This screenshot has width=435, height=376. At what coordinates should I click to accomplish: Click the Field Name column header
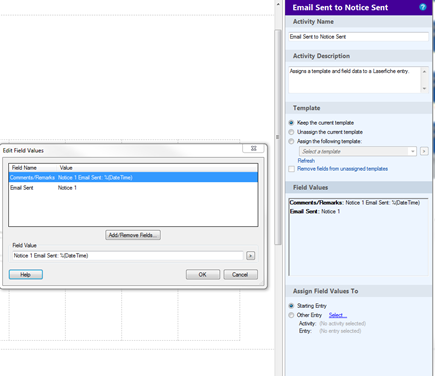click(33, 168)
